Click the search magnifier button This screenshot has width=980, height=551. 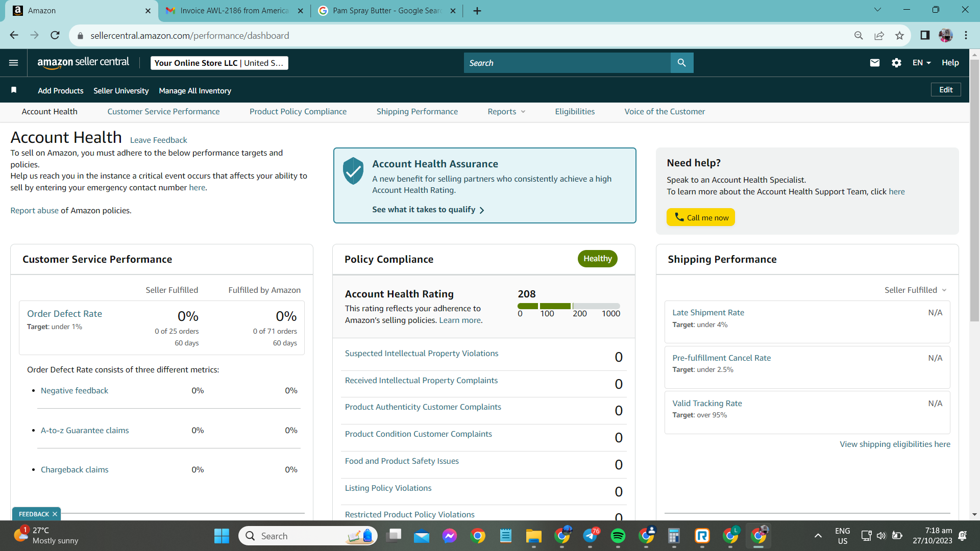tap(681, 63)
